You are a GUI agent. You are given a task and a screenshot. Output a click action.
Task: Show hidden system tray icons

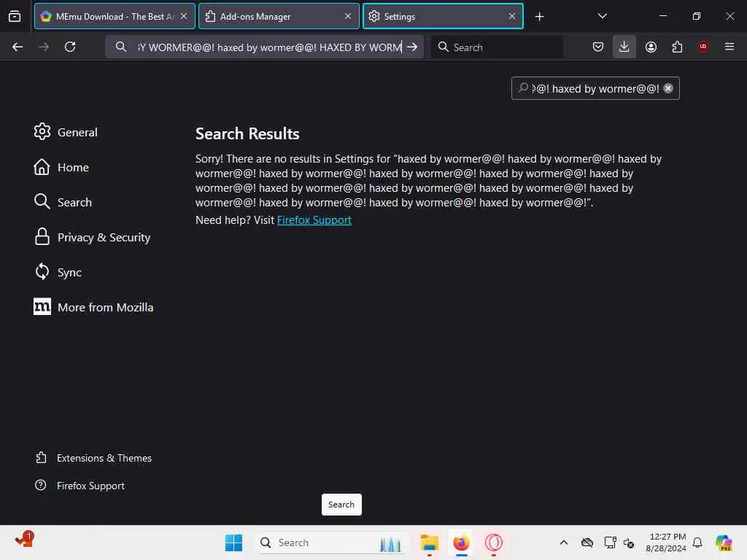tap(564, 542)
